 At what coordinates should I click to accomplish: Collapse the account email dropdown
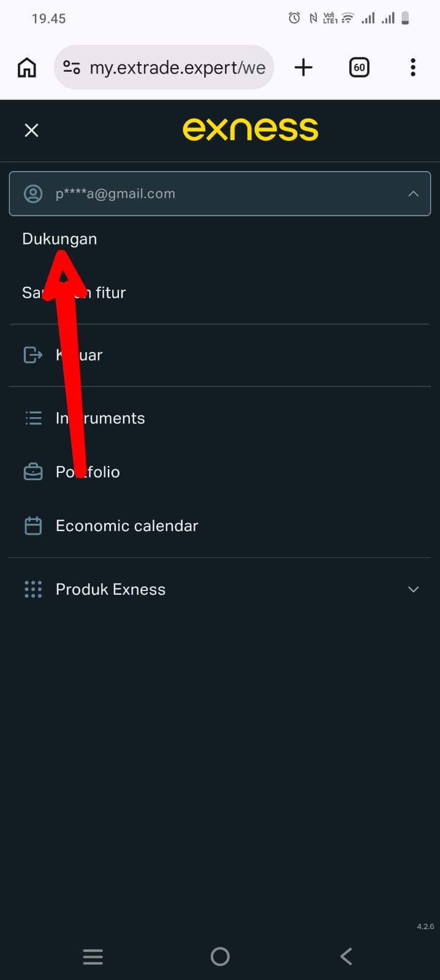tap(413, 194)
